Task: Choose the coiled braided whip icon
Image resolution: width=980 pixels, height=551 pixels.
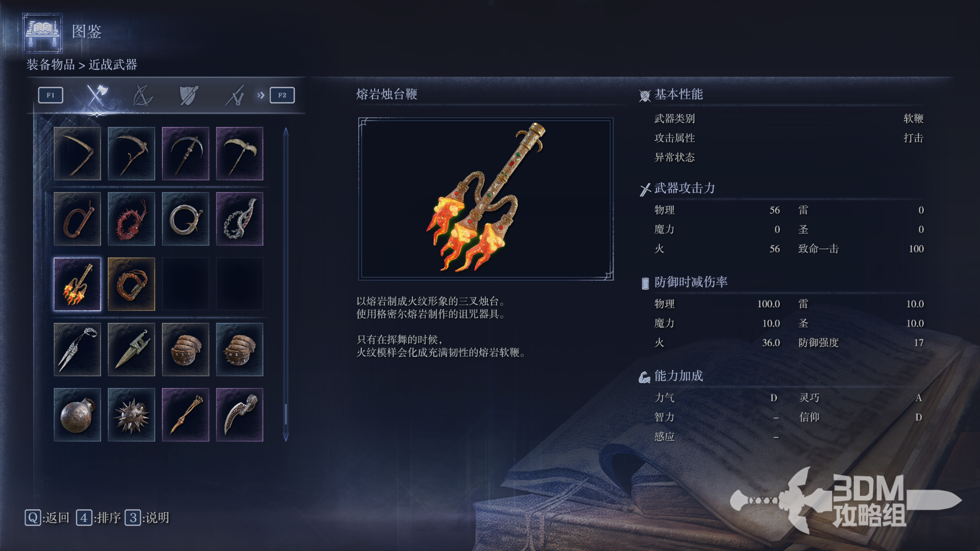Action: click(x=131, y=284)
